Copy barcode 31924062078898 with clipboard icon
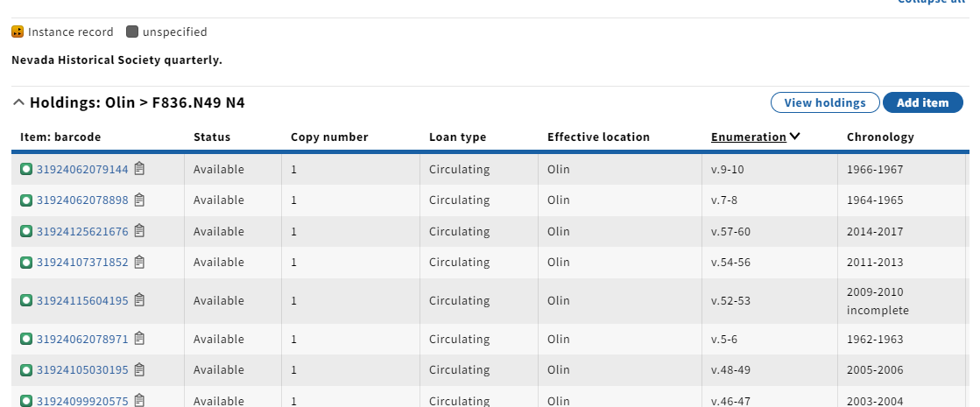Screen dimensions: 980x407 click(x=139, y=200)
